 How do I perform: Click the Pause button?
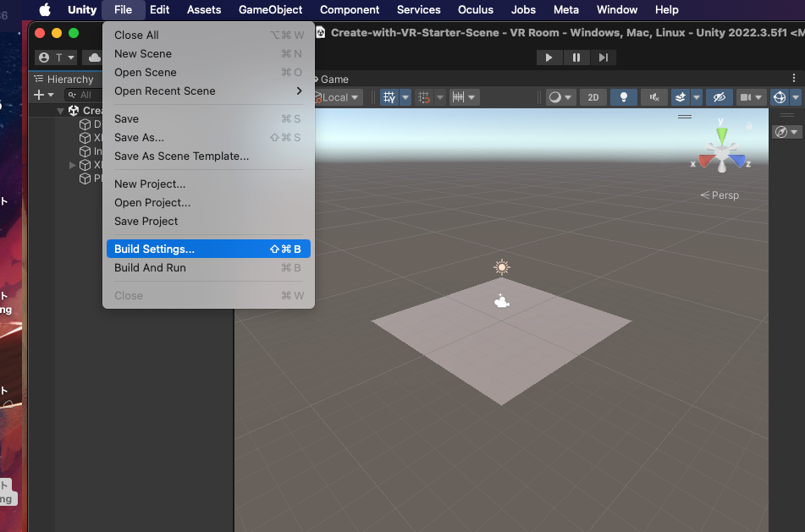(576, 58)
